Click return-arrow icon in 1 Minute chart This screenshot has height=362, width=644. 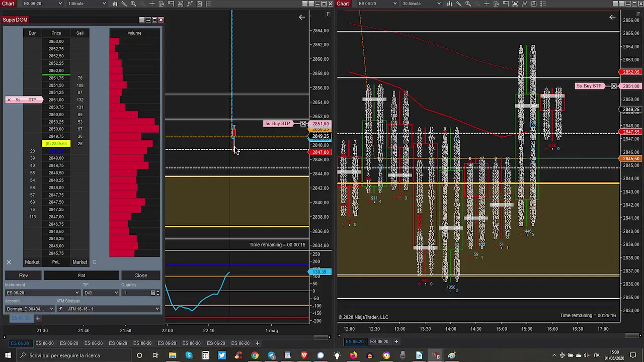point(302,17)
